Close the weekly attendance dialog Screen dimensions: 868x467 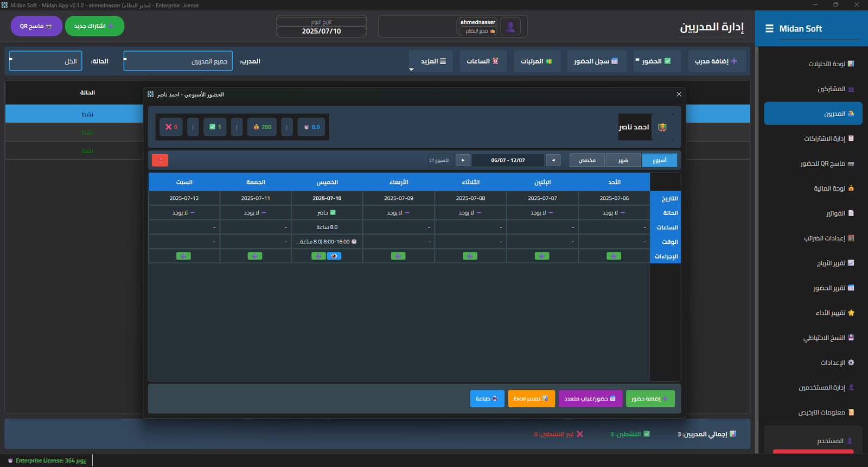(x=679, y=94)
